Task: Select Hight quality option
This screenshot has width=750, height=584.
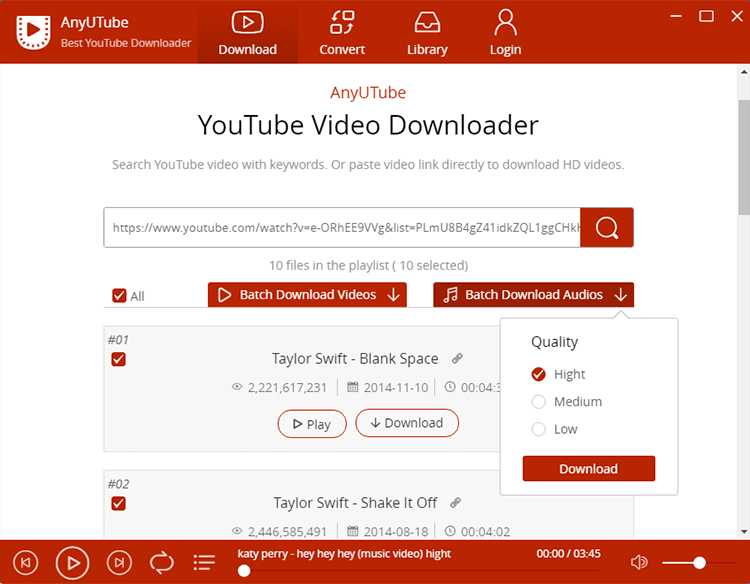Action: 539,374
